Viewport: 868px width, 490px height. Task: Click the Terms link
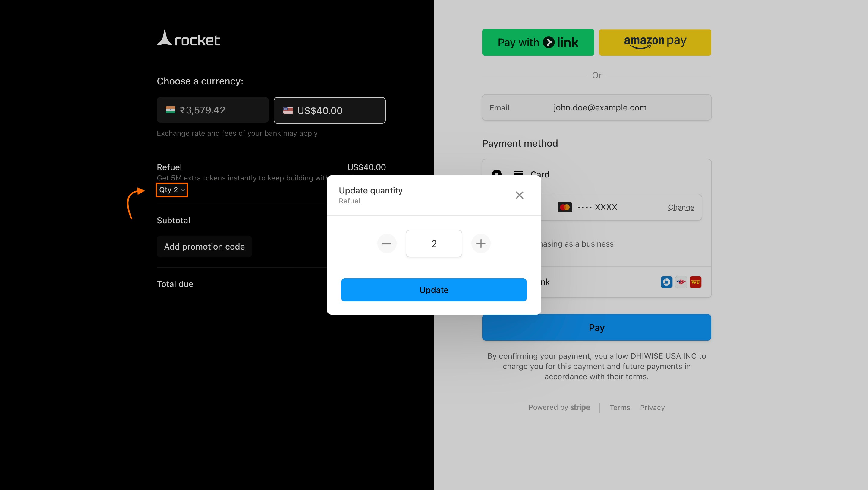pos(619,407)
